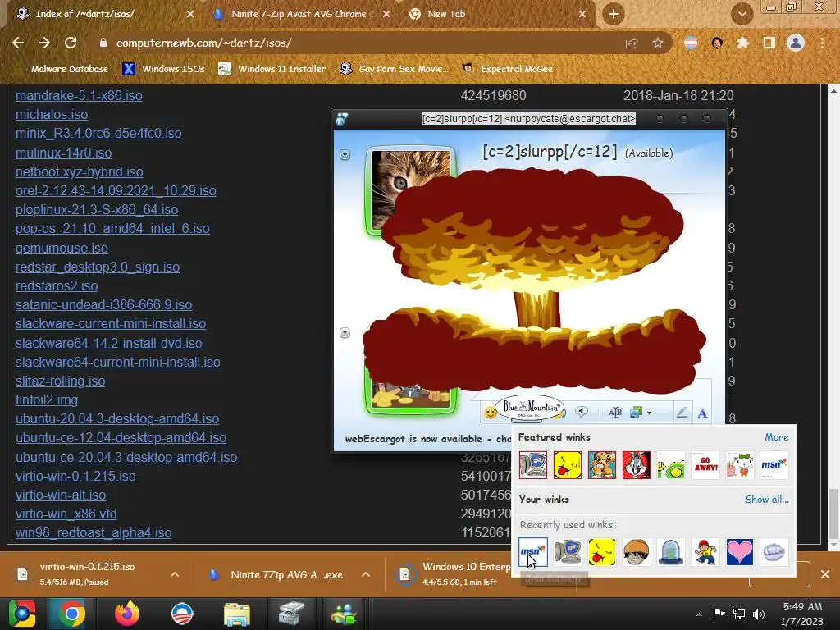Expand options for Ninite 7Zip AVG download
Image resolution: width=840 pixels, height=630 pixels.
[x=366, y=574]
